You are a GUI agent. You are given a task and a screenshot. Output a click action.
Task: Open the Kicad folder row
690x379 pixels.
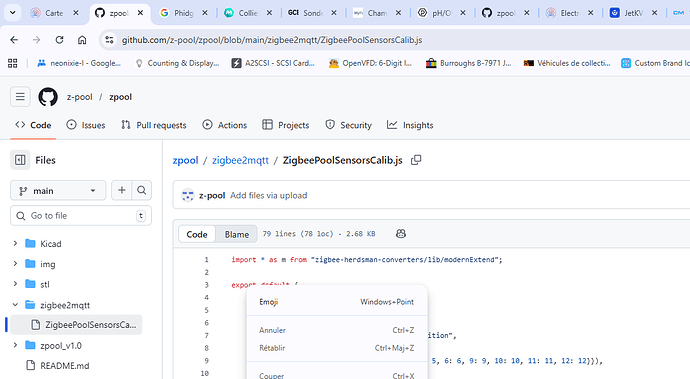[x=76, y=243]
